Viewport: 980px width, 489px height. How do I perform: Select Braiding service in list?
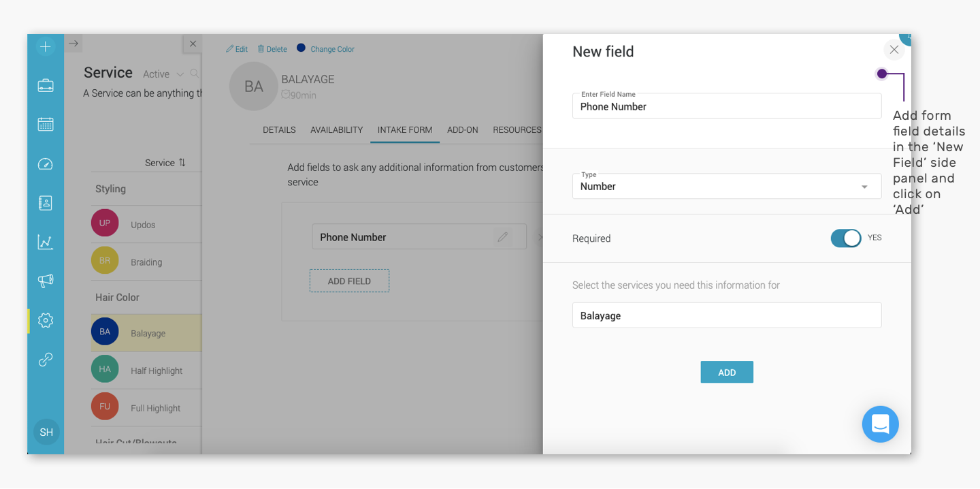[x=146, y=262]
